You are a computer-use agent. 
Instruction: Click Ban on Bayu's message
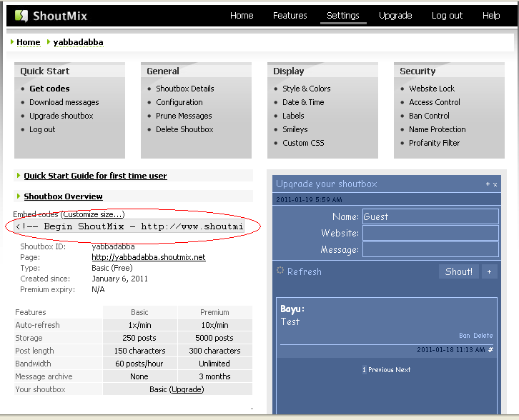(x=465, y=336)
